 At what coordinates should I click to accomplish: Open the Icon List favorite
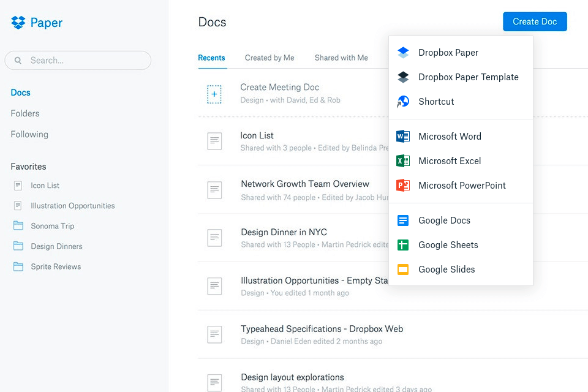pyautogui.click(x=45, y=186)
